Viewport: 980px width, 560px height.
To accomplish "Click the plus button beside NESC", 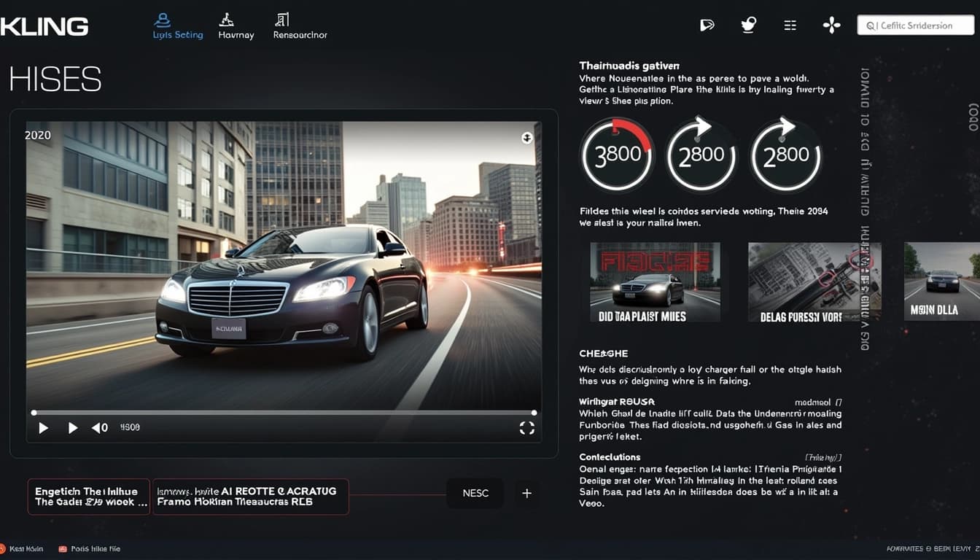I will [x=526, y=494].
